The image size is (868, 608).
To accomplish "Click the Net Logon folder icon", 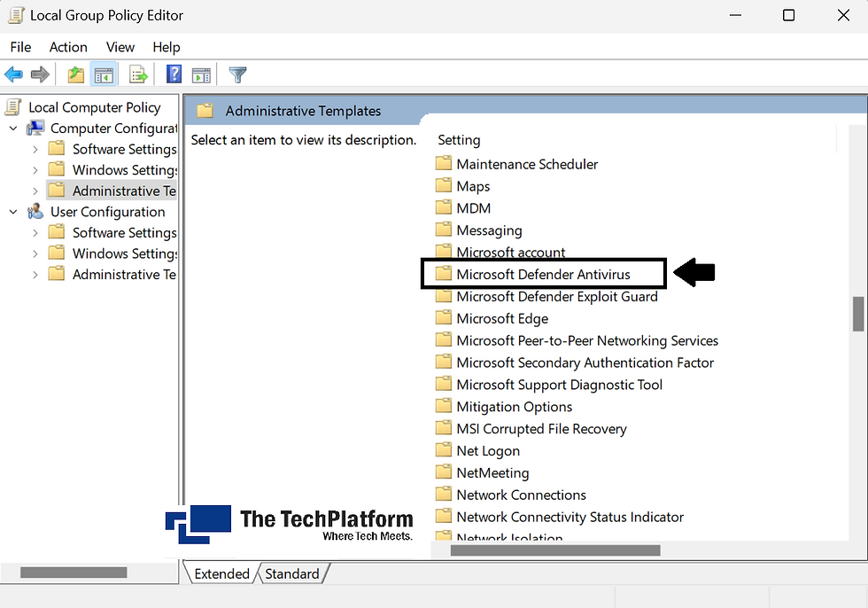I will [444, 449].
